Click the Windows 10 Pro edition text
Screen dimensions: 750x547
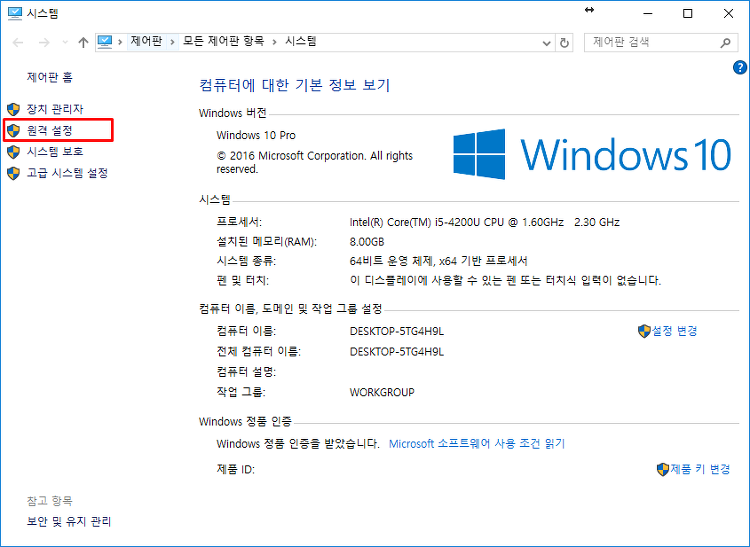point(256,135)
